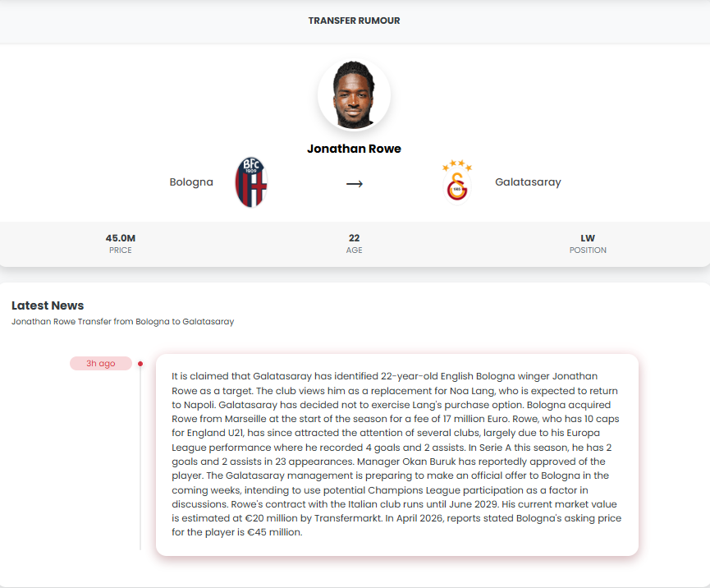Click the PRICE label under 45.0M
The width and height of the screenshot is (710, 588).
pyautogui.click(x=121, y=250)
